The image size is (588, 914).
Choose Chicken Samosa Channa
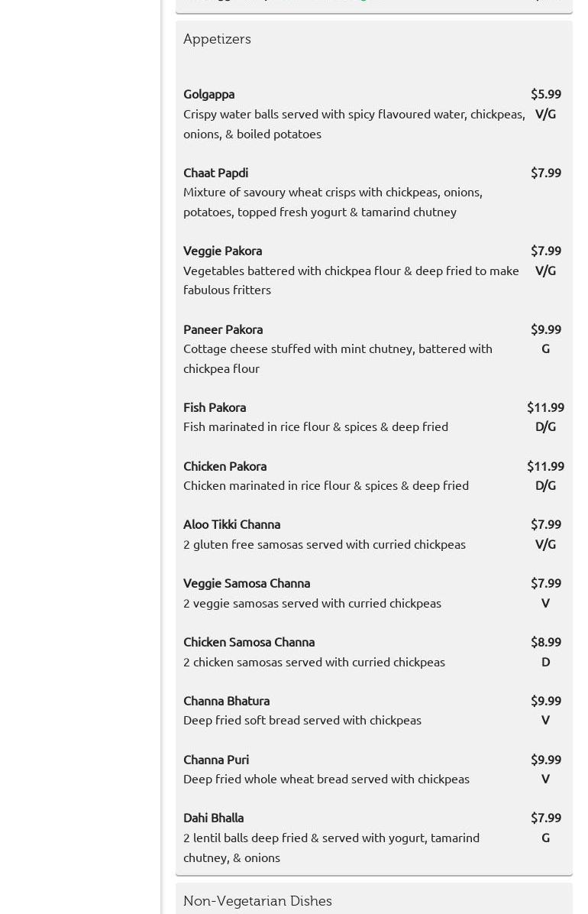(249, 642)
